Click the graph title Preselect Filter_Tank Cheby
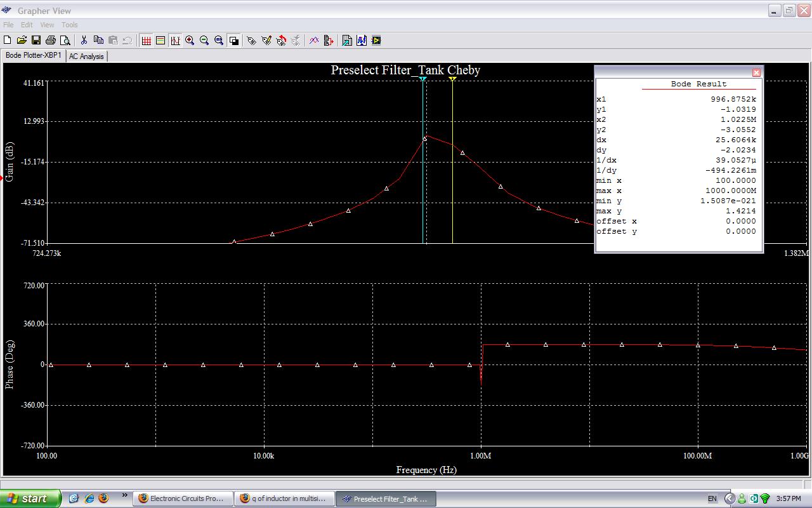The height and width of the screenshot is (508, 812). (405, 70)
